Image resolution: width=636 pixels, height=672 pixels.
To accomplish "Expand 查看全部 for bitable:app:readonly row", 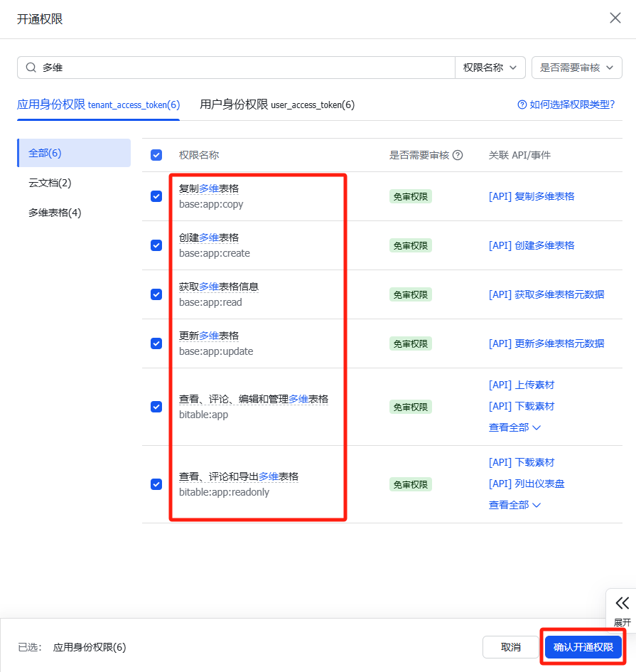I will coord(514,505).
